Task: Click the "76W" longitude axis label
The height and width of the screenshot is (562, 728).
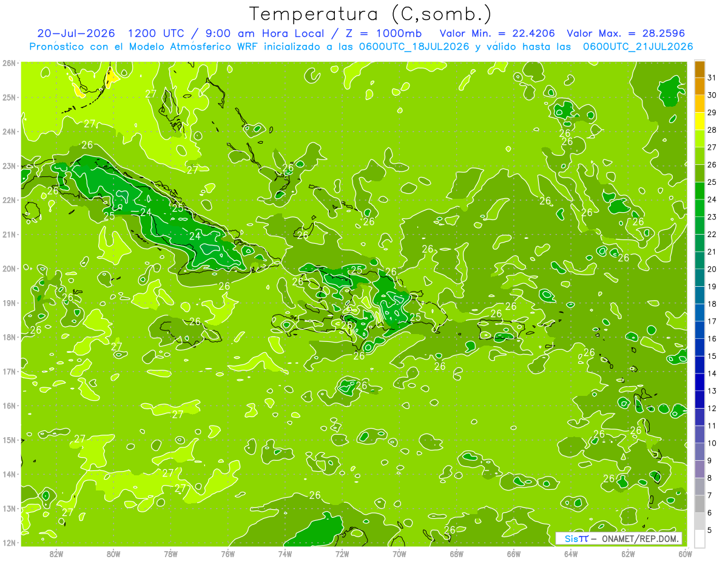Action: [x=227, y=554]
